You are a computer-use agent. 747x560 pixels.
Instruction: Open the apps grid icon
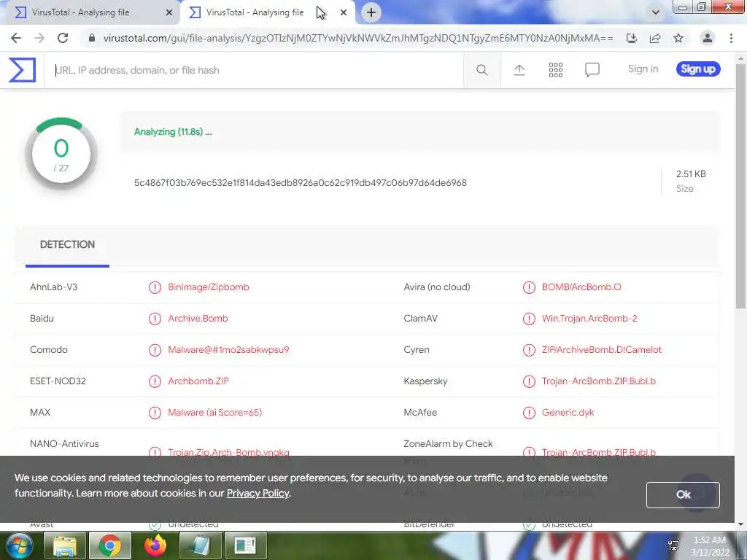pyautogui.click(x=555, y=70)
